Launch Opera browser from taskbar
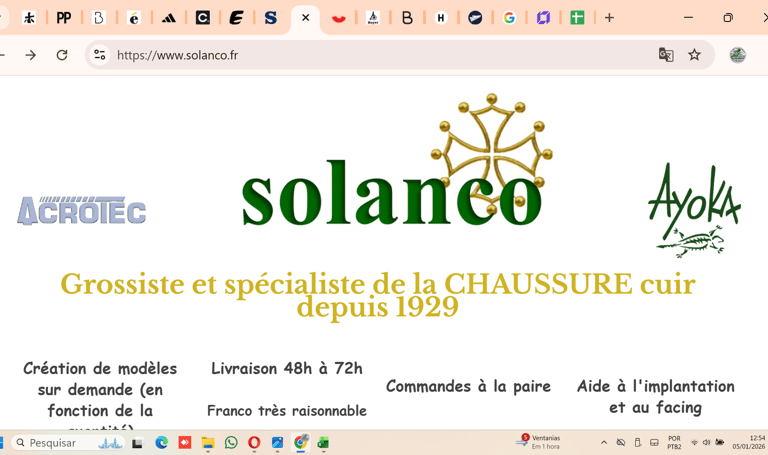 (x=254, y=443)
